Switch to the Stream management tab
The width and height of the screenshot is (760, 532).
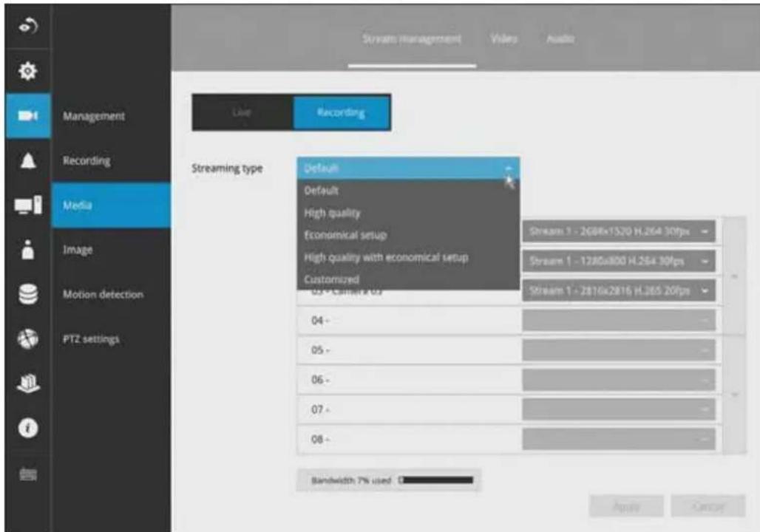pos(412,38)
